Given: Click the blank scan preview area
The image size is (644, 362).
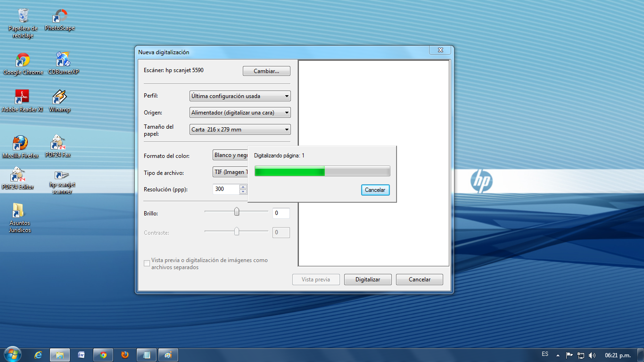Looking at the screenshot, I should pyautogui.click(x=374, y=163).
